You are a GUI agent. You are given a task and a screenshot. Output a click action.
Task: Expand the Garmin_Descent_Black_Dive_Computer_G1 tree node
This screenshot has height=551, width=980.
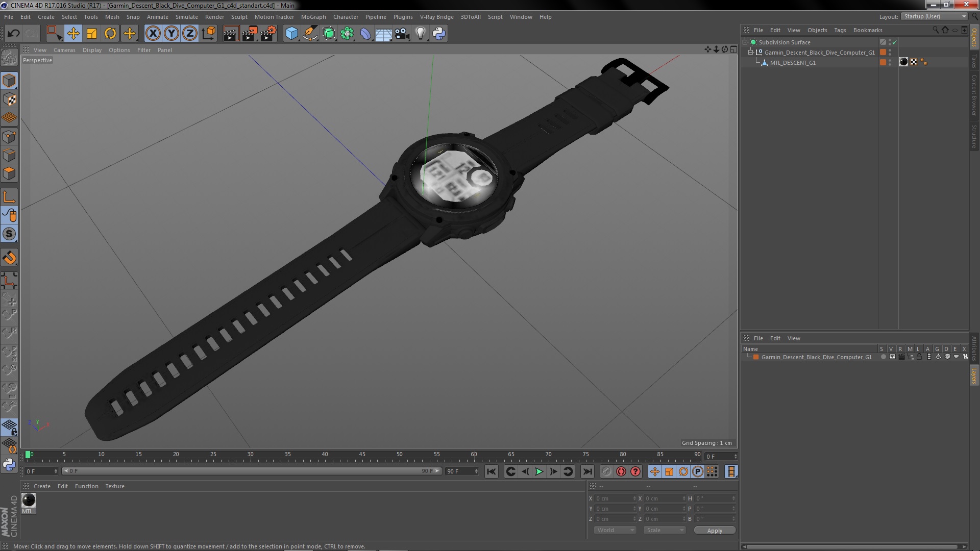click(x=750, y=53)
